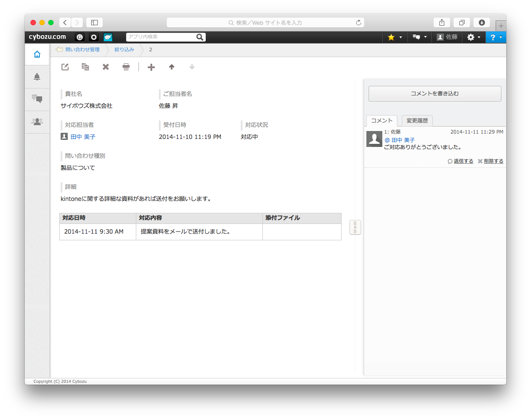Click the kintone cloud service icon
The height and width of the screenshot is (420, 531).
click(x=108, y=37)
